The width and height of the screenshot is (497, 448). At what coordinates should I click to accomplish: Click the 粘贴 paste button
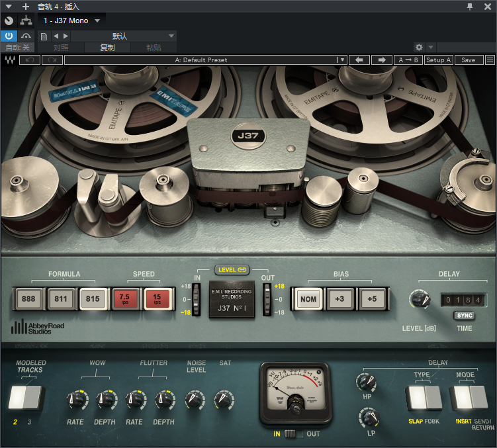(154, 48)
